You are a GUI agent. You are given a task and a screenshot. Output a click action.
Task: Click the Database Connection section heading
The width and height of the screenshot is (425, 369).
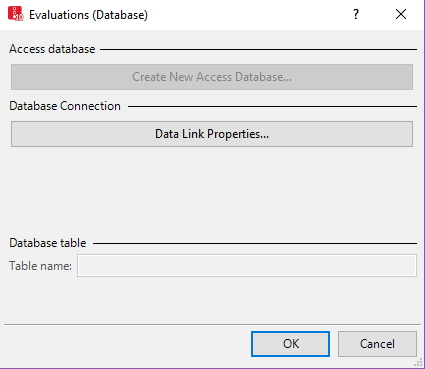pyautogui.click(x=65, y=106)
